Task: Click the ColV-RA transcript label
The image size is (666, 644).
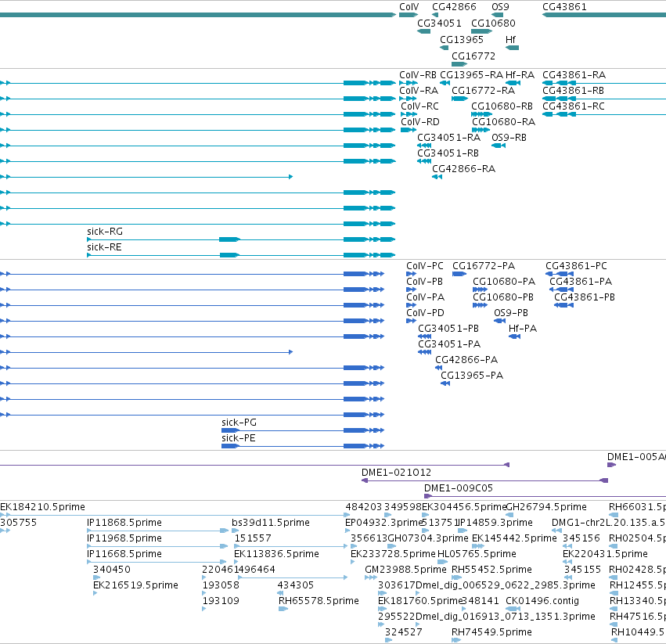Action: (419, 91)
